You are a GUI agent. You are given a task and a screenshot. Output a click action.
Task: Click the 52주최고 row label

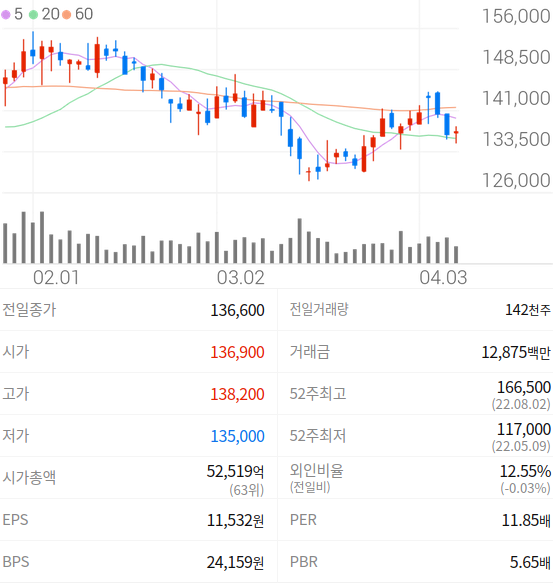(318, 394)
